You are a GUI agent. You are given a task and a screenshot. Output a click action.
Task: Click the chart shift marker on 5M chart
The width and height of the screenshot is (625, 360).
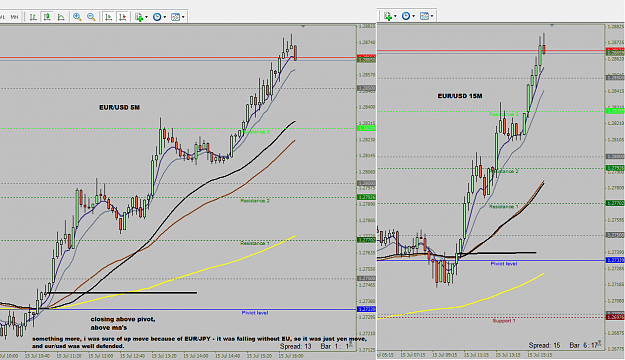(x=303, y=26)
